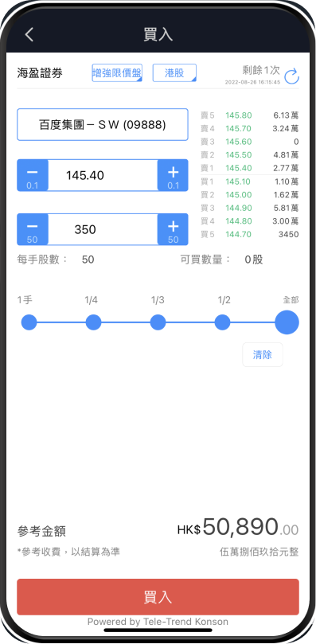
Task: Click the 145.40 price input field
Action: point(103,175)
